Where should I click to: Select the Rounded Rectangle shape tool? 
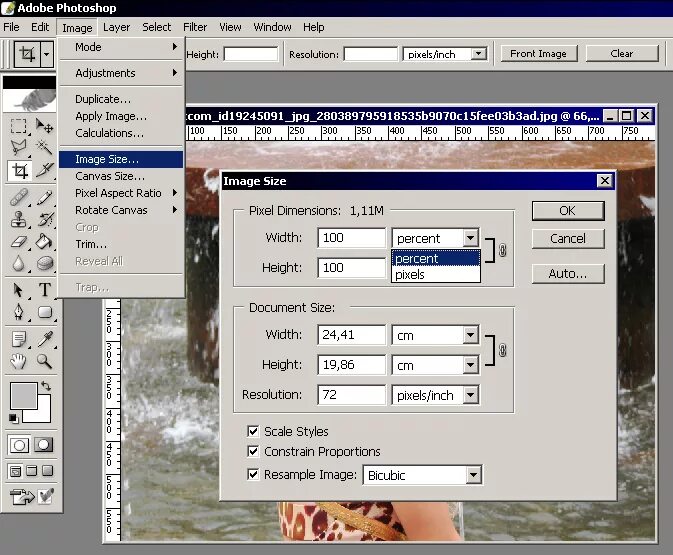pos(44,312)
